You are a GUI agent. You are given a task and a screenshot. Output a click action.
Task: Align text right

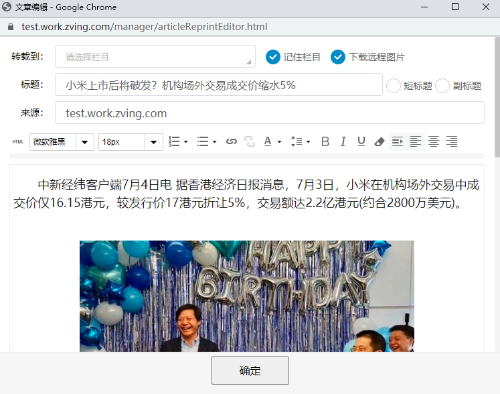coord(452,142)
